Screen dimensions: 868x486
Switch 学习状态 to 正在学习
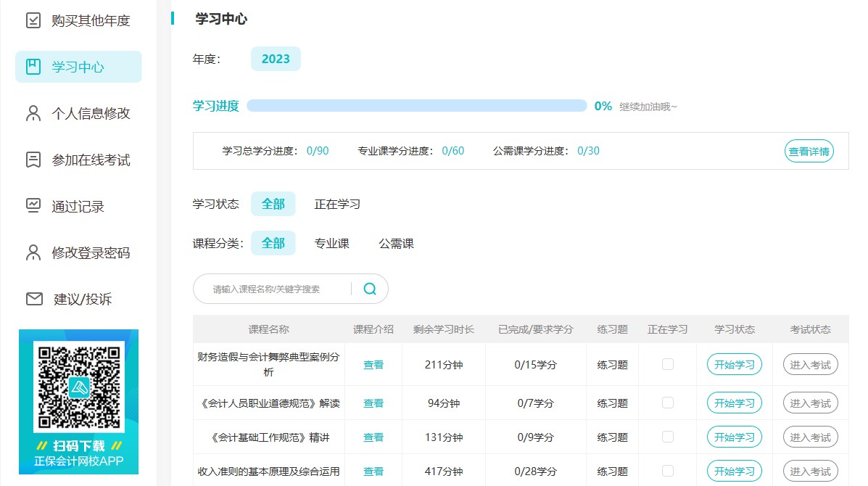336,204
